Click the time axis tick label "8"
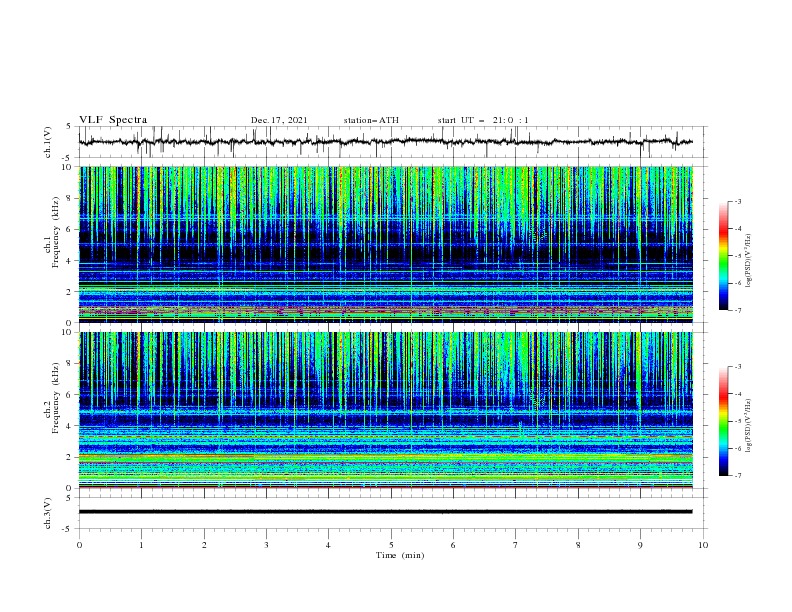This screenshot has width=792, height=612. tap(578, 545)
